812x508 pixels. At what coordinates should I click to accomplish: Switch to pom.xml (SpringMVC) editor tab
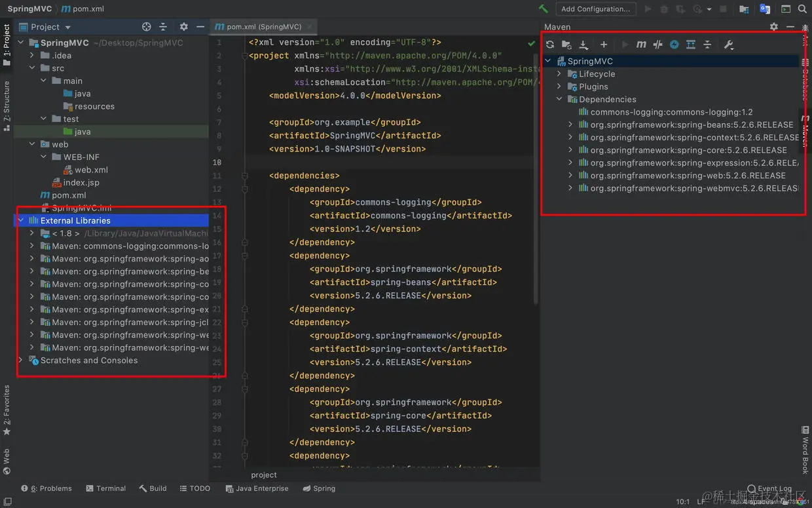(258, 27)
